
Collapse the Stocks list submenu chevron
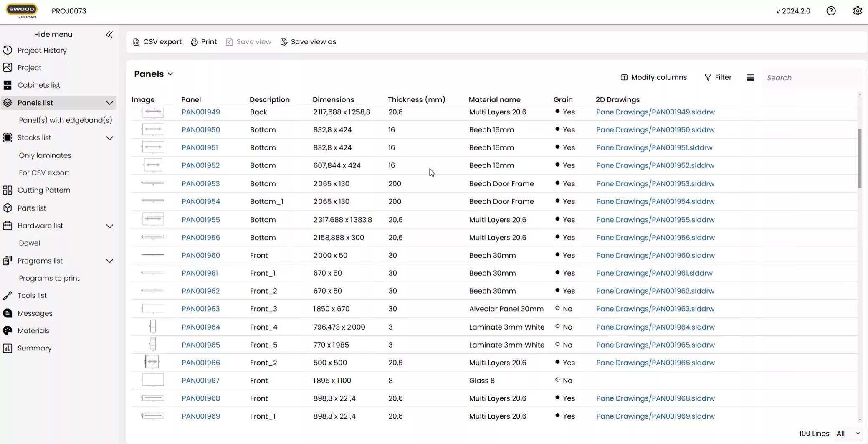point(109,138)
